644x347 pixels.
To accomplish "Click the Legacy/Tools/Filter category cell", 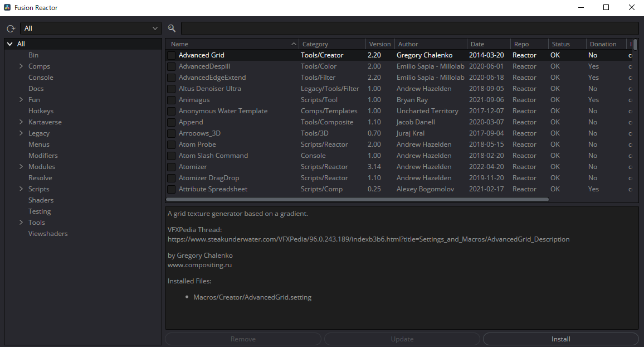I will tap(330, 88).
